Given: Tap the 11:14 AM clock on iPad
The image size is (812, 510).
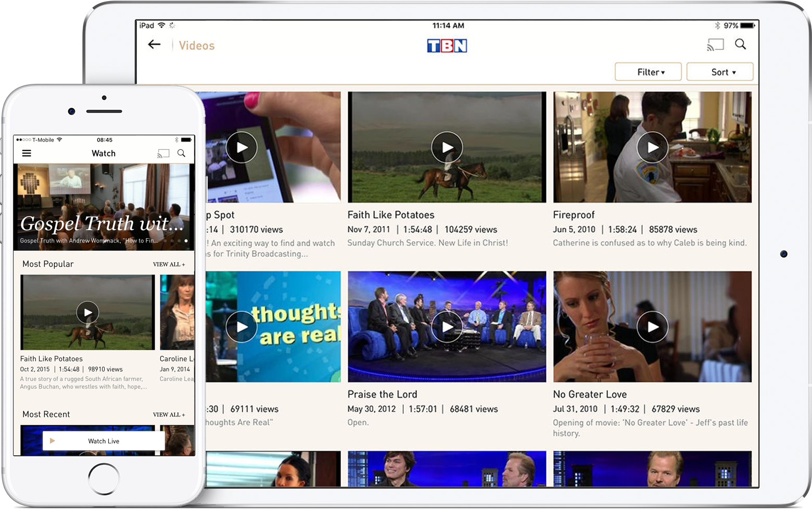Looking at the screenshot, I should (448, 25).
